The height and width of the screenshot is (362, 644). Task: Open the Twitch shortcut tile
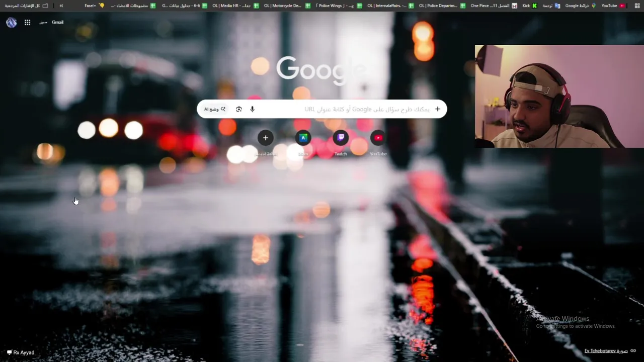341,138
